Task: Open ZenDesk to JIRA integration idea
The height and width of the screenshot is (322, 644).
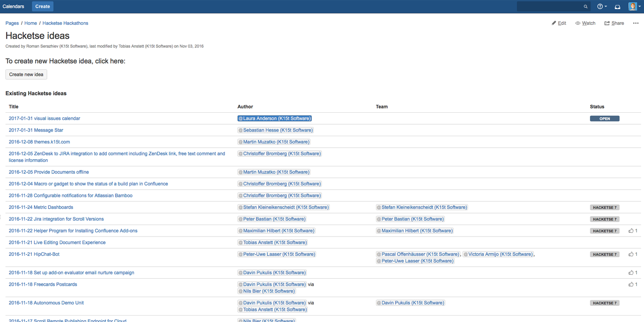Action: point(117,157)
